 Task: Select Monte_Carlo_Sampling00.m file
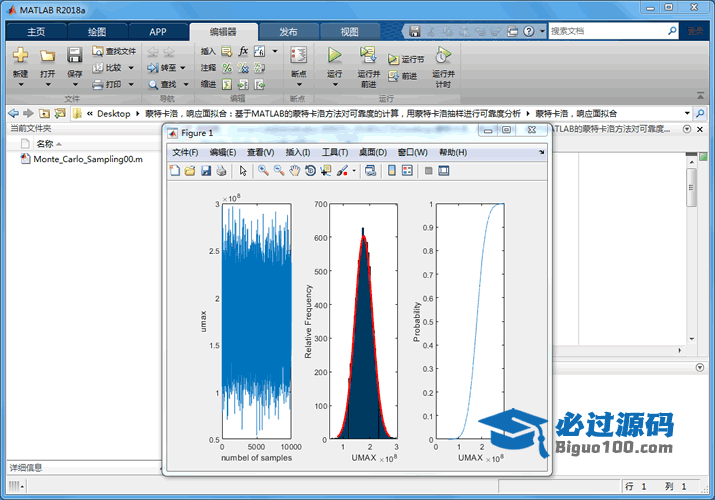tap(82, 159)
